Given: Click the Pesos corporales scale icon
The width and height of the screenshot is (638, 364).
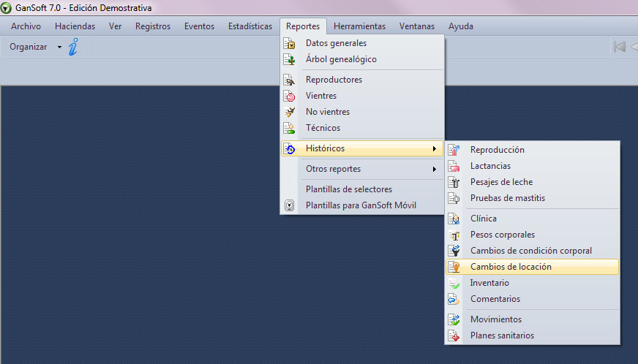Looking at the screenshot, I should click(x=454, y=235).
